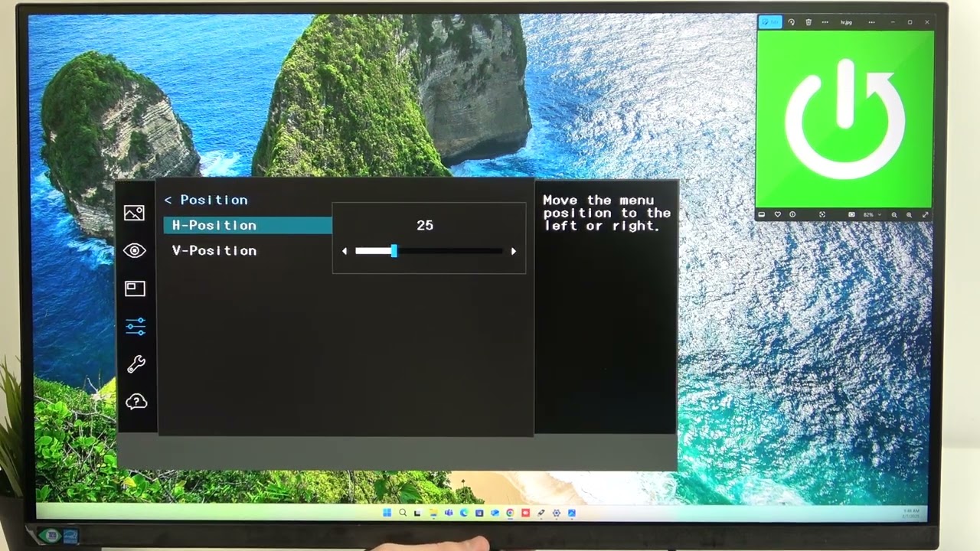Zoom out of the photo
Image resolution: width=980 pixels, height=551 pixels.
click(x=894, y=215)
